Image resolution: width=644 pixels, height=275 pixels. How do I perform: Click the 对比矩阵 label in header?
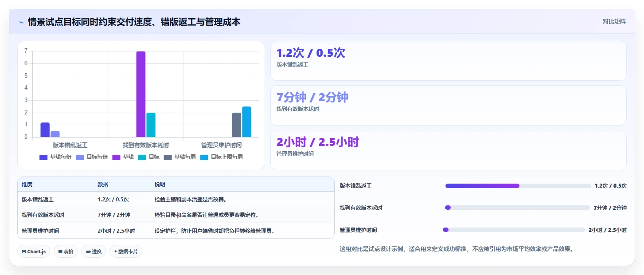614,21
